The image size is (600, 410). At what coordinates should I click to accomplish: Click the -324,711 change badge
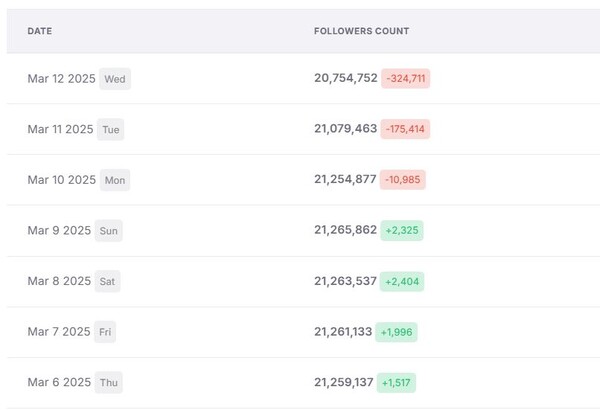(x=406, y=78)
